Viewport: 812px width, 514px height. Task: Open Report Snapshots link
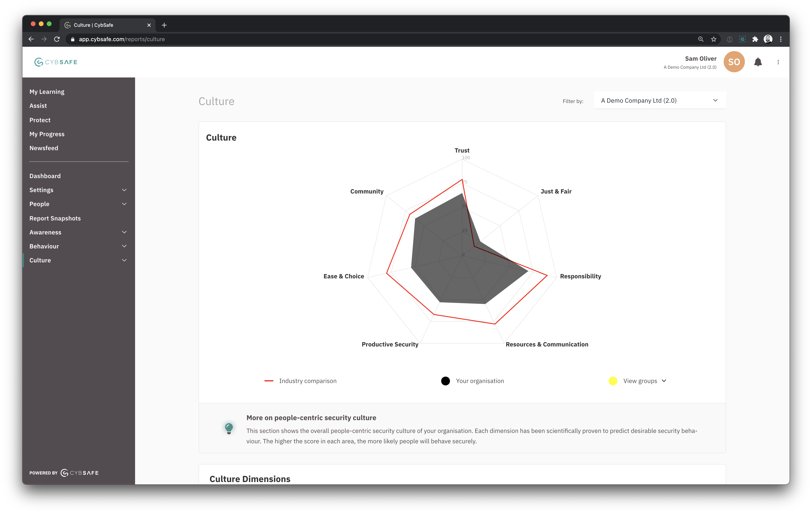tap(55, 218)
